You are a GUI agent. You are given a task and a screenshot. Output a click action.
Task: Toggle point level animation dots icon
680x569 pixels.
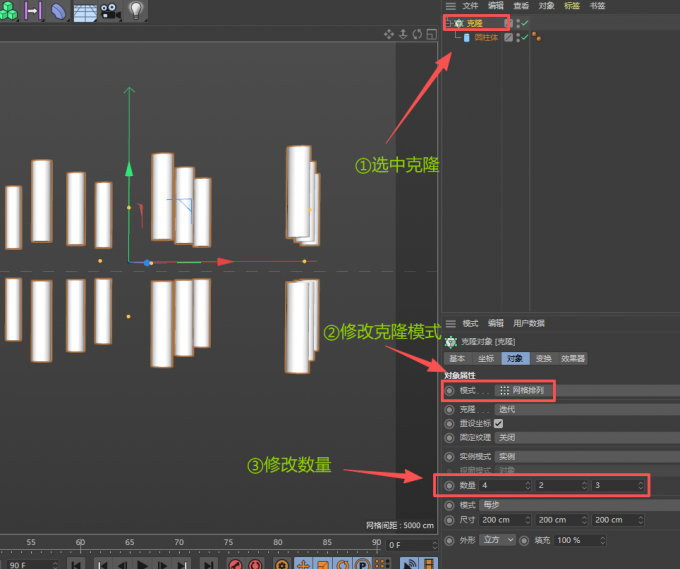(x=382, y=564)
